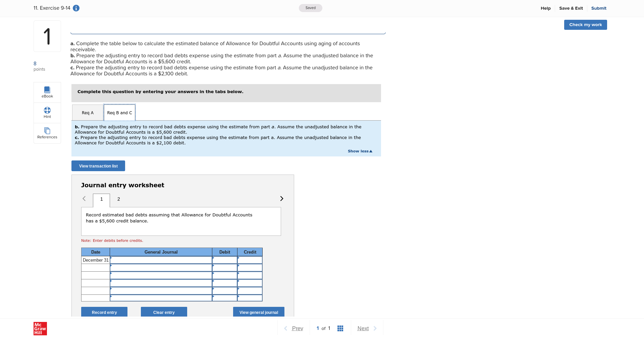Screen dimensions: 644x338
Task: Select journal entry tab 2
Action: [x=118, y=199]
